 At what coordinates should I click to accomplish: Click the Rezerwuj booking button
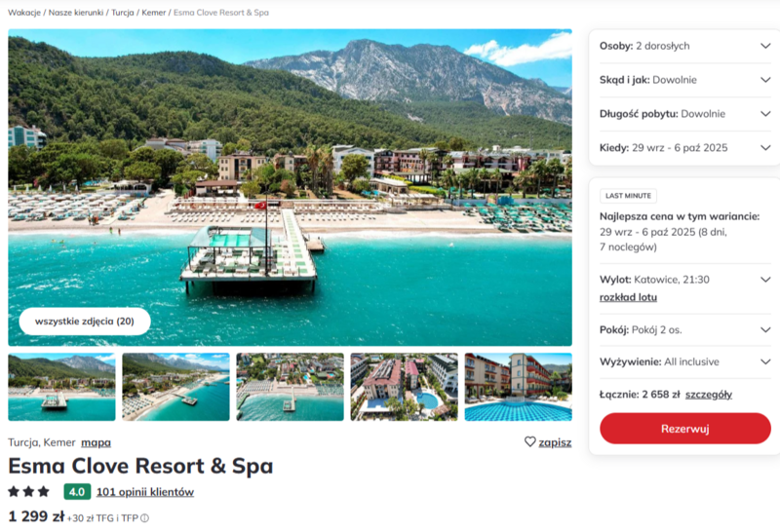685,429
